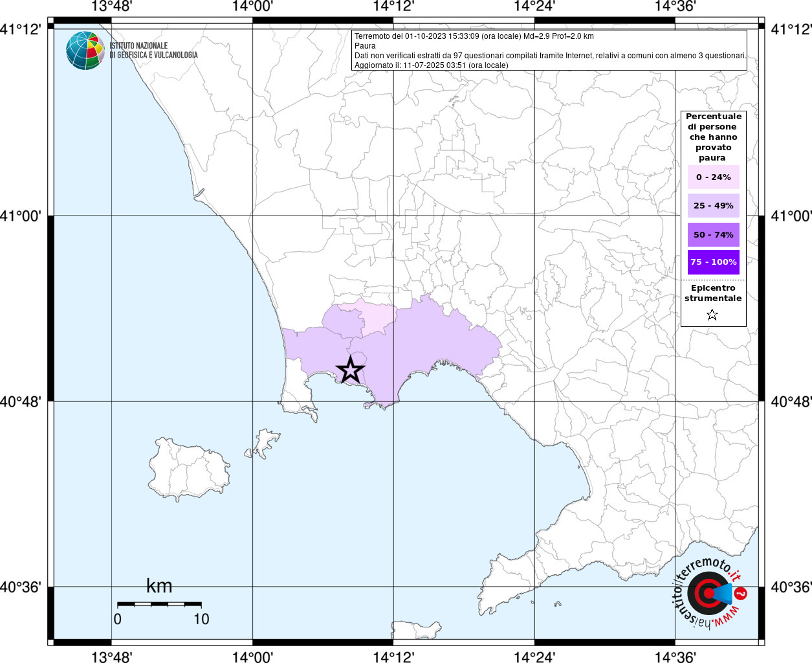Select the 50 - 74% legend swatch
This screenshot has width=812, height=663.
713,234
